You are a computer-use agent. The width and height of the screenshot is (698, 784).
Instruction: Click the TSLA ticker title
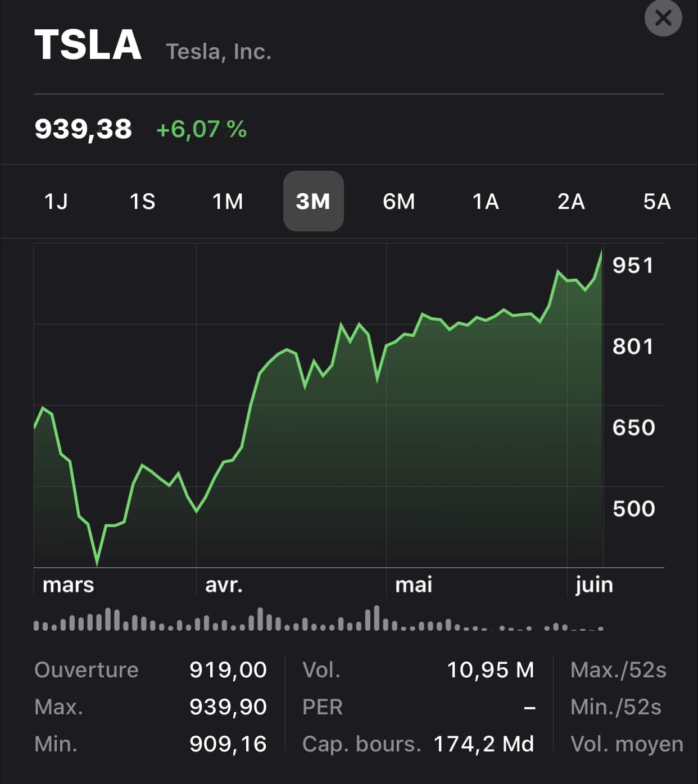88,45
